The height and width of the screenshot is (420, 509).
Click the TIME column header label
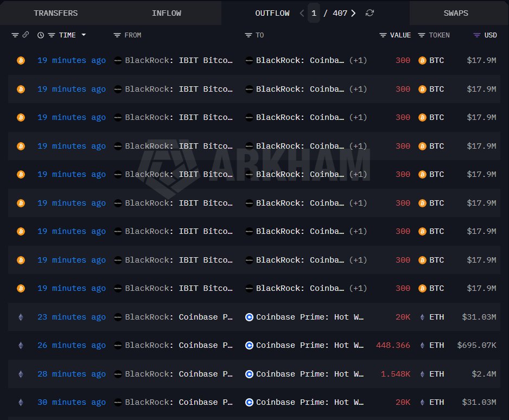pos(67,35)
